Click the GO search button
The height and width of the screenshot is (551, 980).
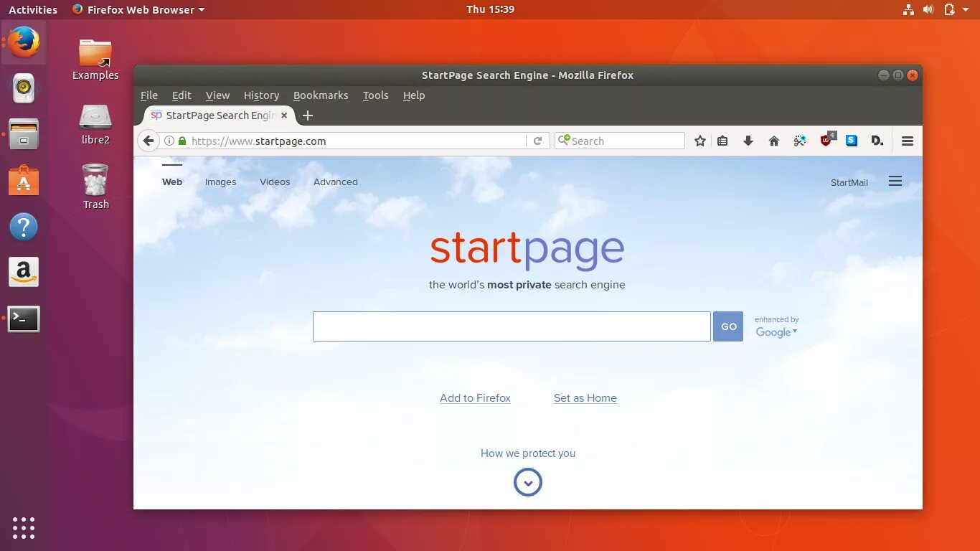pyautogui.click(x=728, y=326)
